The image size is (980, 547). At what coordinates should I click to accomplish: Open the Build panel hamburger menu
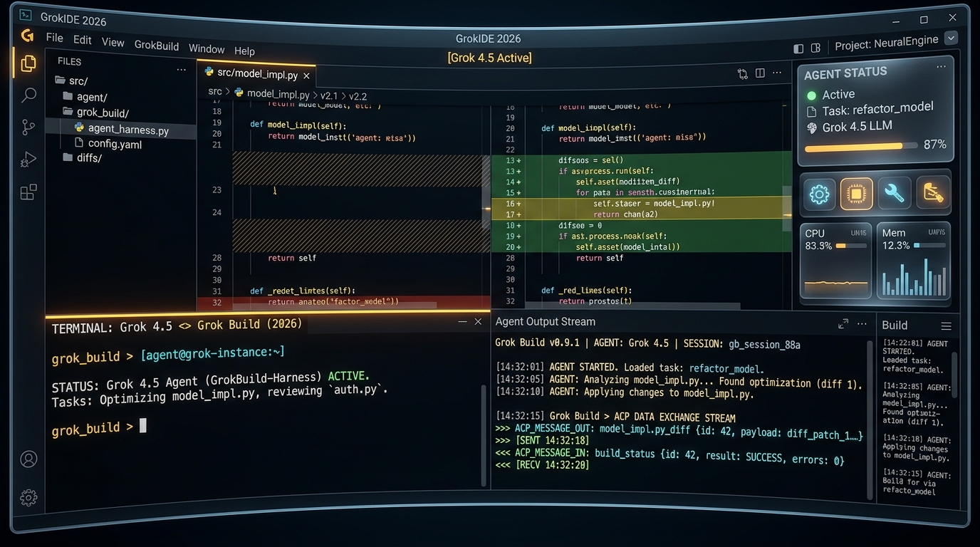click(x=946, y=326)
